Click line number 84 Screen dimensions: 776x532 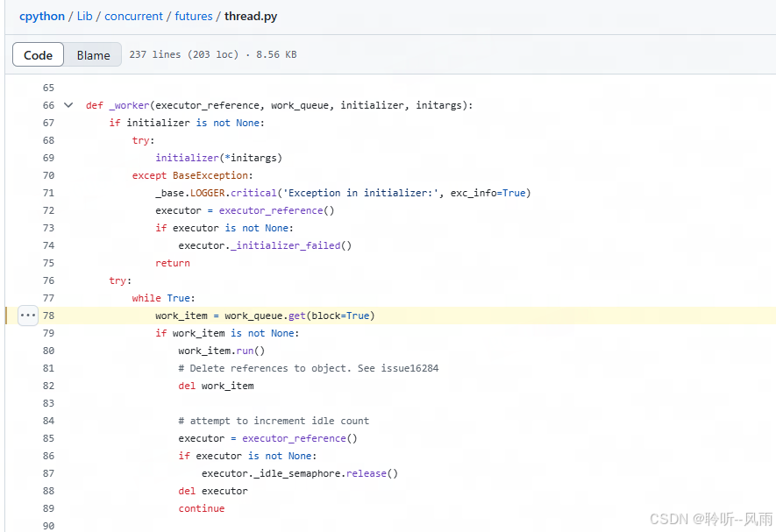point(48,421)
